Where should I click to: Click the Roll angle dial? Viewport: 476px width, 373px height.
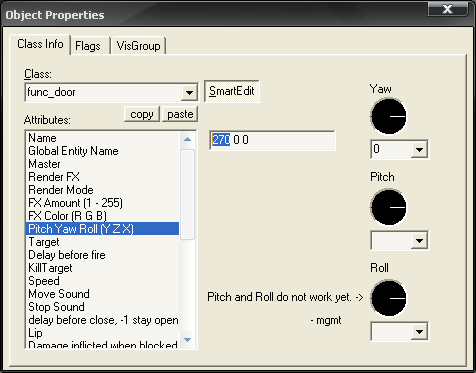(x=388, y=298)
